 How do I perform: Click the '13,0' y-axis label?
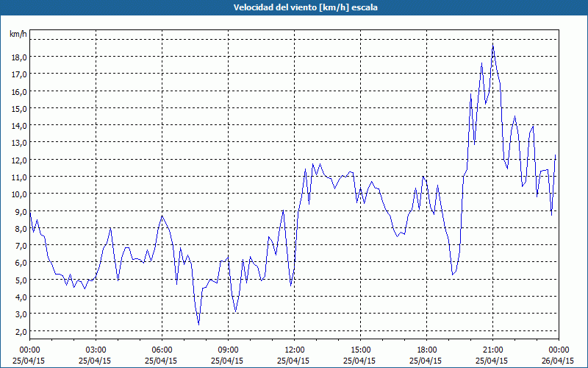click(x=19, y=143)
